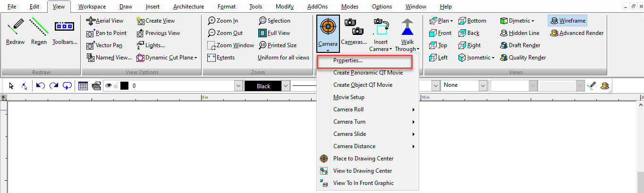644x193 pixels.
Task: Click Create View
Action: pos(156,21)
